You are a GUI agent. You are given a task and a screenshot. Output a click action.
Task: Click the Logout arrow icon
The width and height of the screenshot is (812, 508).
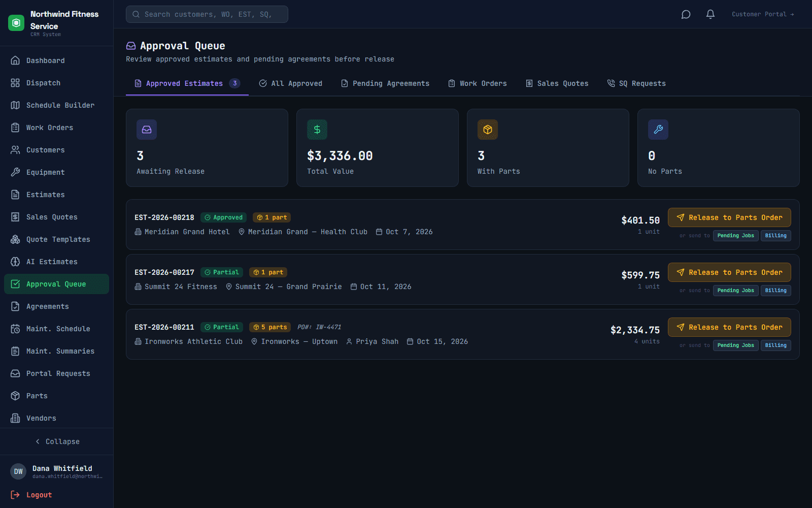[15, 495]
